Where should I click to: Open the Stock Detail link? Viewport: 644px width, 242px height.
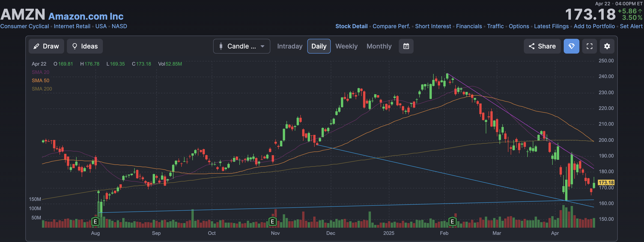(351, 26)
